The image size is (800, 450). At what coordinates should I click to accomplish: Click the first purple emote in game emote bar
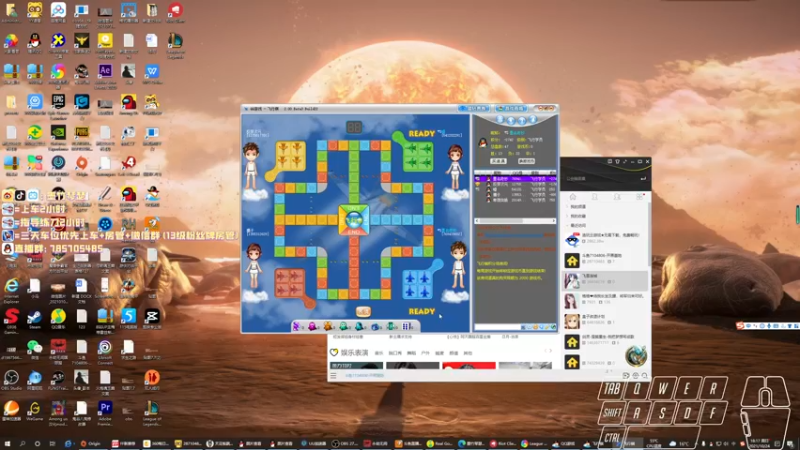(297, 326)
